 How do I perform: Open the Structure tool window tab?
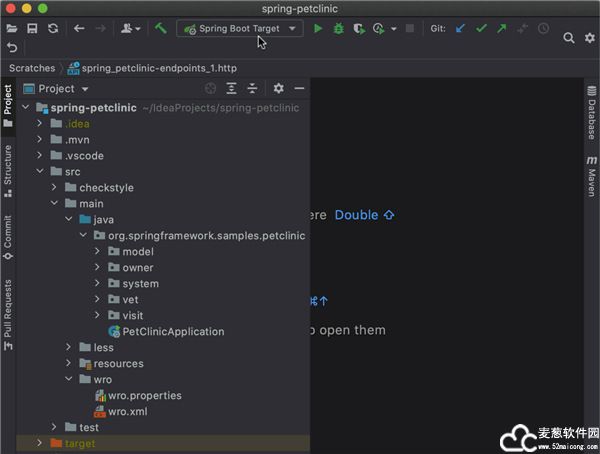(8, 165)
